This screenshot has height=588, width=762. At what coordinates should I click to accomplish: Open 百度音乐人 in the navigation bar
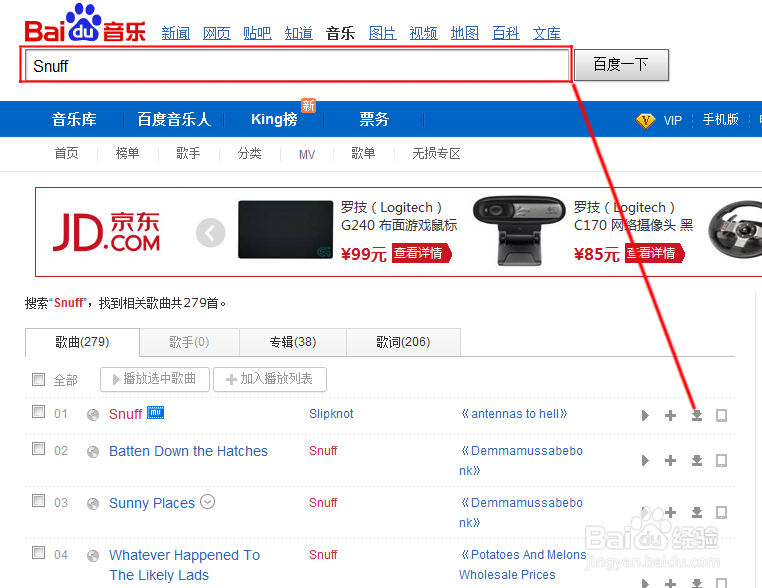click(174, 119)
